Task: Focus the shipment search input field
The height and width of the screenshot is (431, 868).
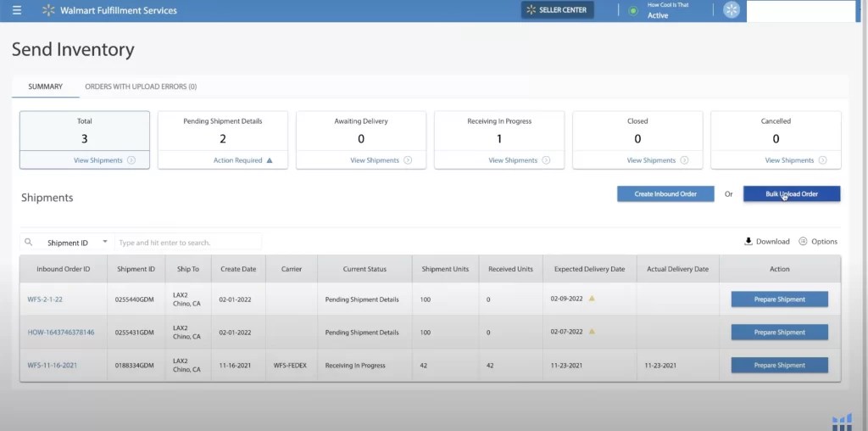Action: [x=187, y=242]
